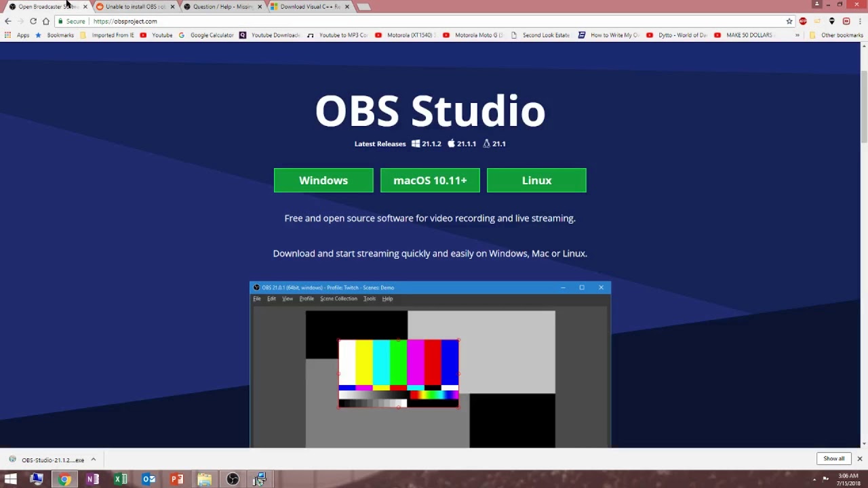
Task: Click the Secure padlock site info
Action: point(72,21)
